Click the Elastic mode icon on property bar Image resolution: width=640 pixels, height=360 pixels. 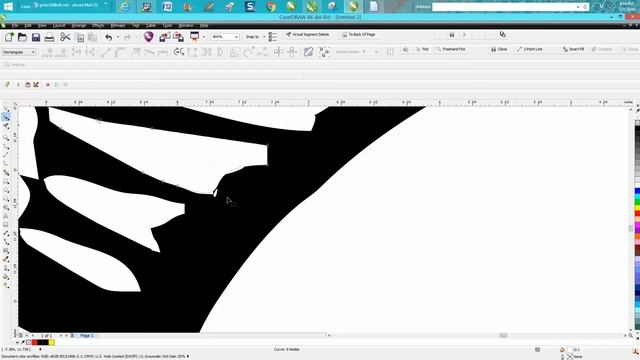[x=308, y=52]
